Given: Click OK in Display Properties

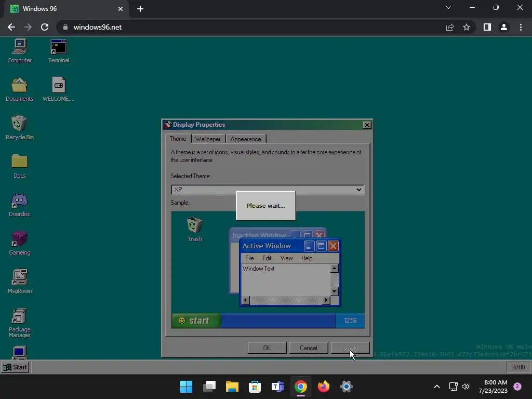Looking at the screenshot, I should click(267, 348).
